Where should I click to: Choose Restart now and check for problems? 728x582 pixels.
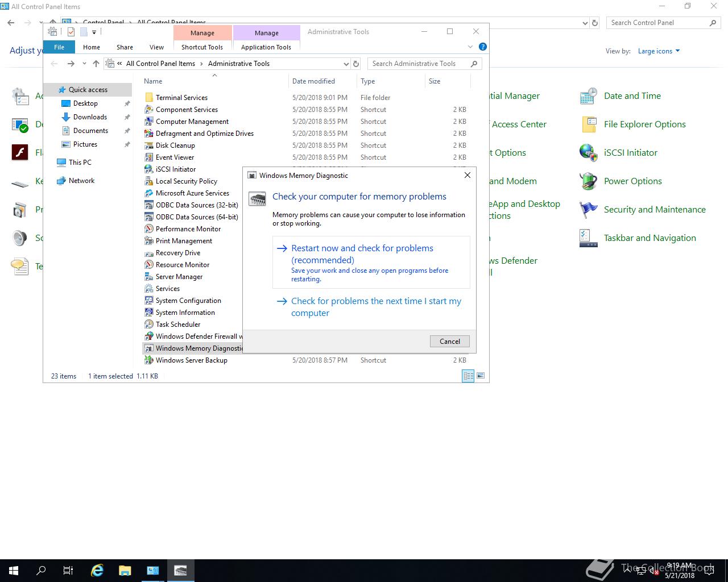click(x=371, y=263)
